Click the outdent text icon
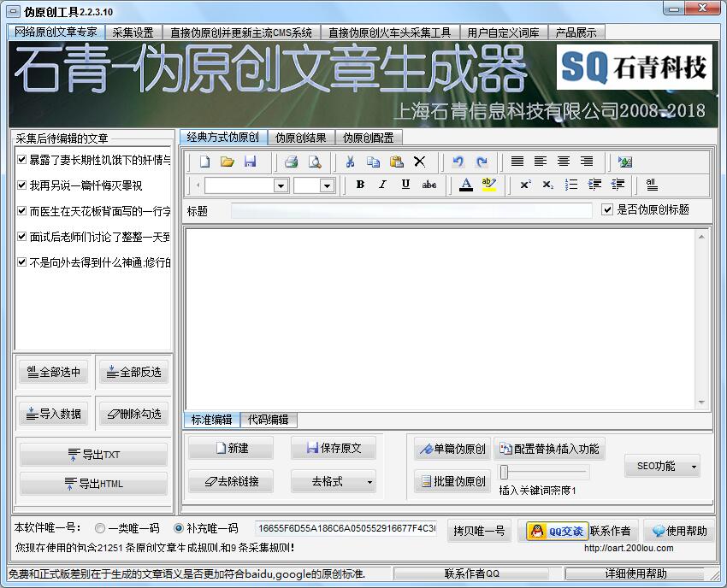This screenshot has width=727, height=588. click(618, 185)
